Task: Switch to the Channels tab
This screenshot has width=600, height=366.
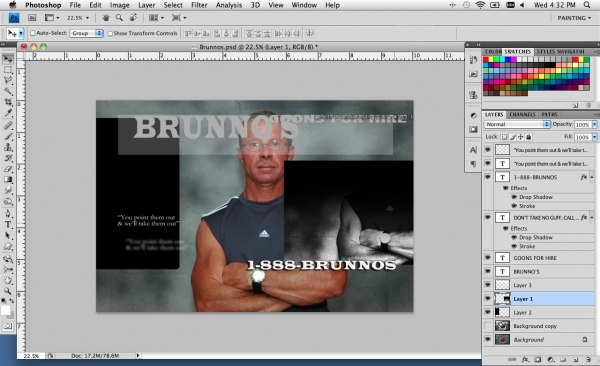Action: tap(522, 114)
